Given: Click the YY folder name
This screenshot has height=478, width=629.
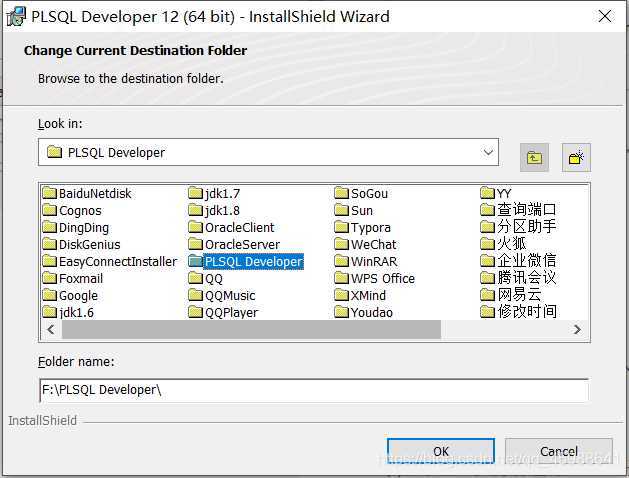Looking at the screenshot, I should pos(504,193).
